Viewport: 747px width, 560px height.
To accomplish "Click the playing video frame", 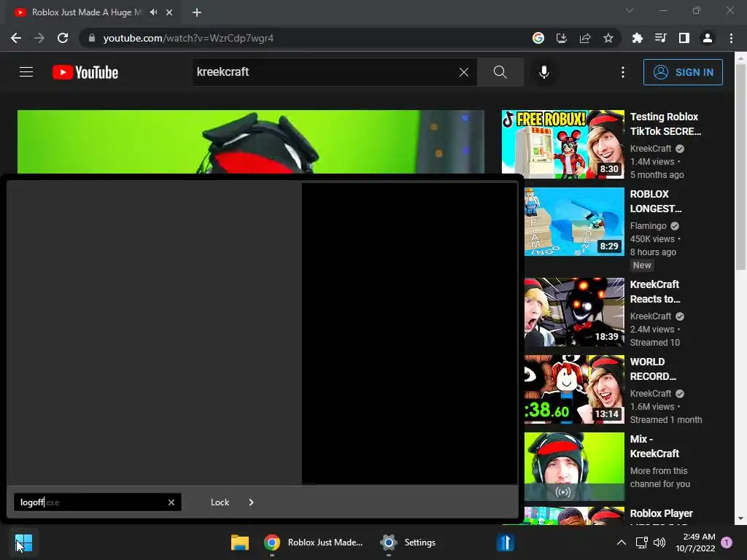I will coord(251,142).
